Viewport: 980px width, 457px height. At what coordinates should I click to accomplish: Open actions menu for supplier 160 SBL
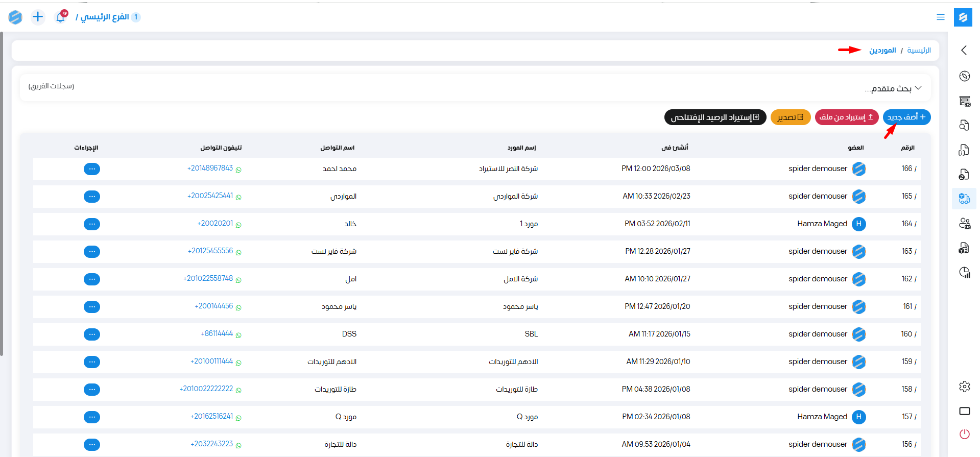[92, 334]
